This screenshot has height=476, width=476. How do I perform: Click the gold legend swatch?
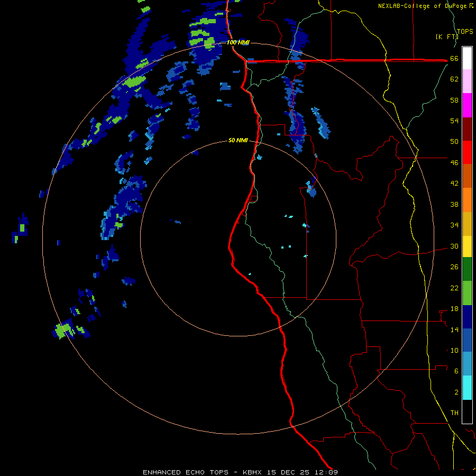(x=467, y=224)
